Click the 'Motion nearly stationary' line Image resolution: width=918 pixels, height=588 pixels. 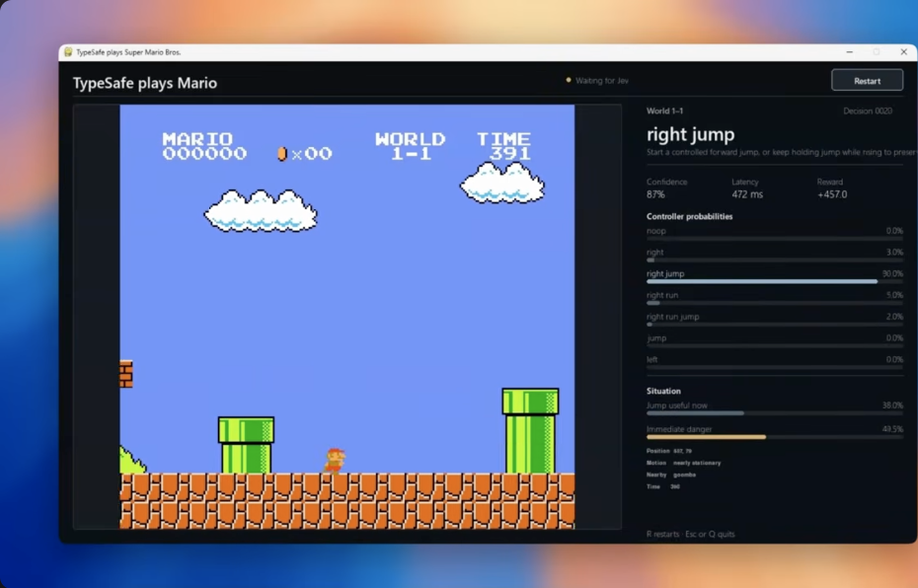[x=683, y=463]
